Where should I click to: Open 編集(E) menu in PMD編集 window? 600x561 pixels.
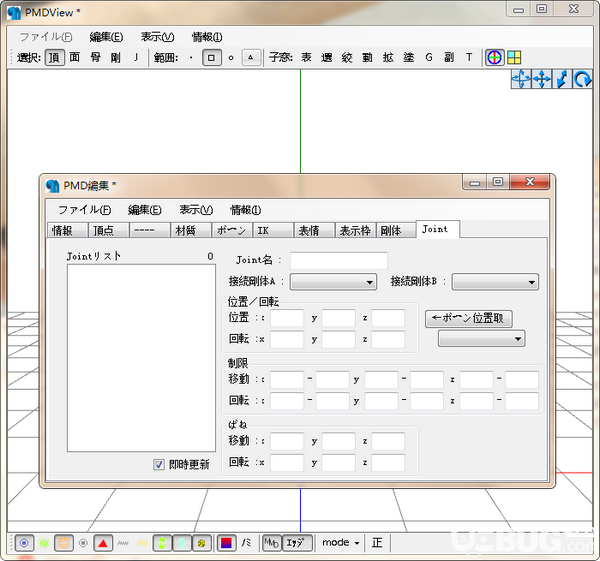tap(145, 210)
